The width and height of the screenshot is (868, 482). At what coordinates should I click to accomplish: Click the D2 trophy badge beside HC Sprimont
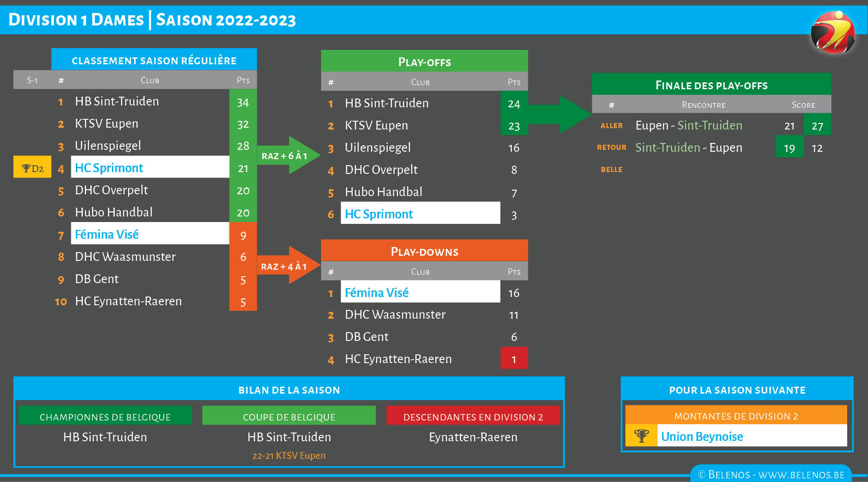pyautogui.click(x=32, y=168)
